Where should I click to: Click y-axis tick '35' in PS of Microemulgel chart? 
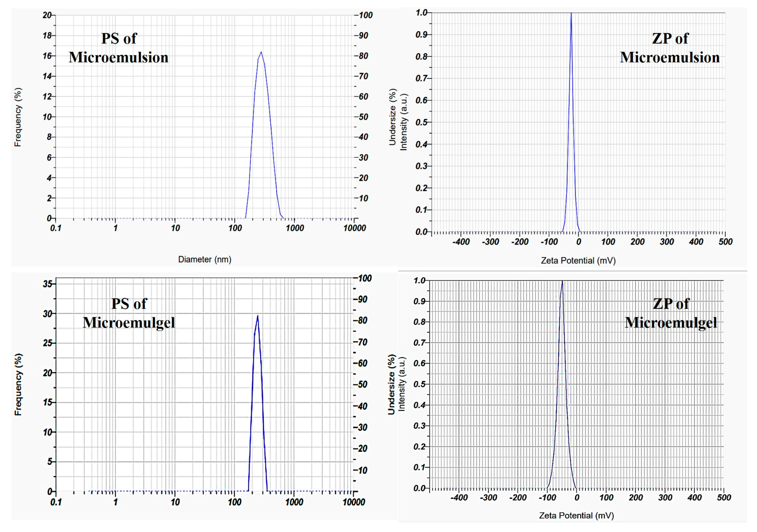point(47,284)
